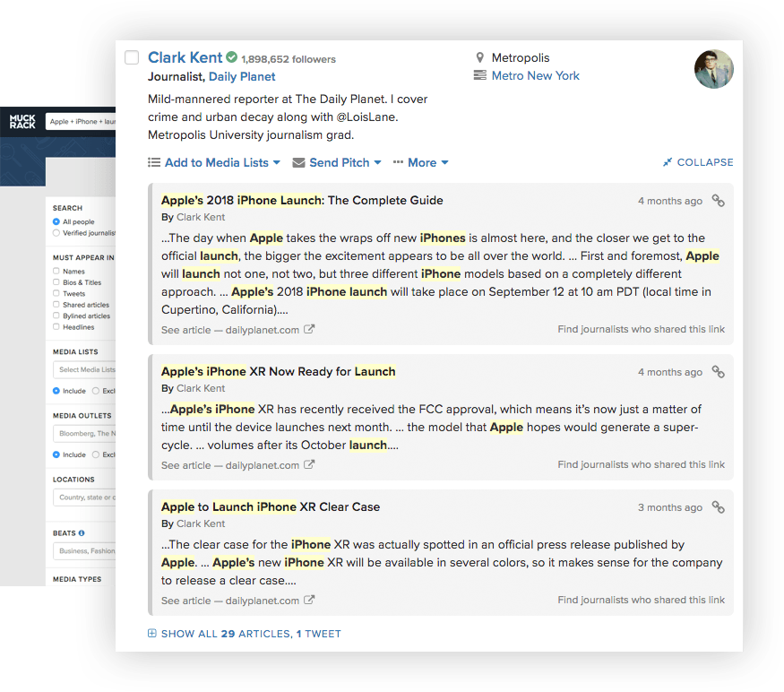Screen dimensions: 784x692
Task: Open the More options menu
Action: pyautogui.click(x=420, y=162)
